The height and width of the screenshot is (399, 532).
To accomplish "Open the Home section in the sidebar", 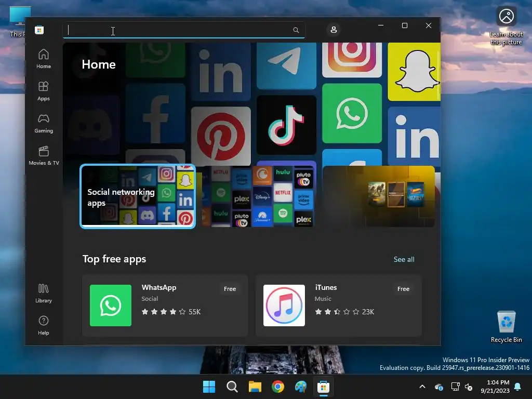I will [x=44, y=59].
